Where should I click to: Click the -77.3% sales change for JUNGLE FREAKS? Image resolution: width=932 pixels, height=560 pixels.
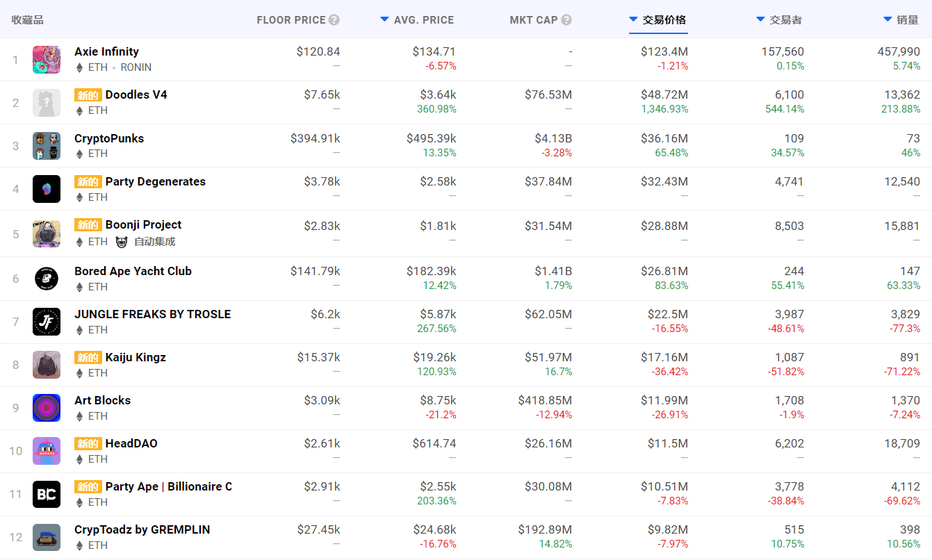(905, 328)
